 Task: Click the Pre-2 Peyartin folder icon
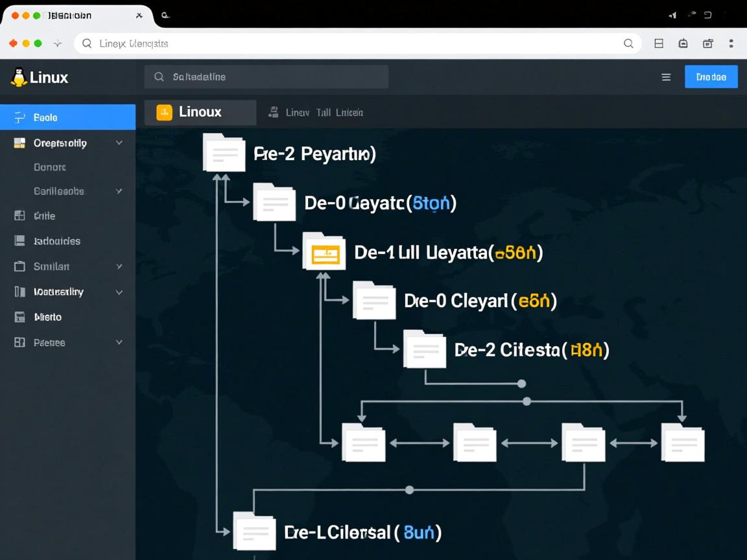pyautogui.click(x=224, y=153)
